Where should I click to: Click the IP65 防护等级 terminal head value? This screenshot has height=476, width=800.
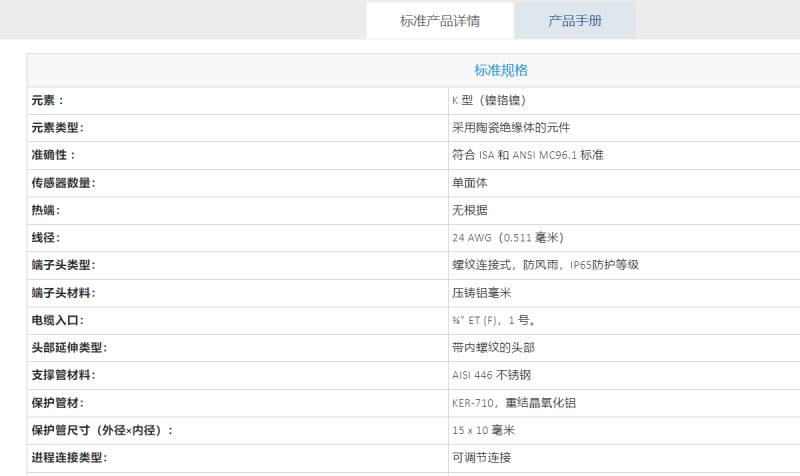545,265
